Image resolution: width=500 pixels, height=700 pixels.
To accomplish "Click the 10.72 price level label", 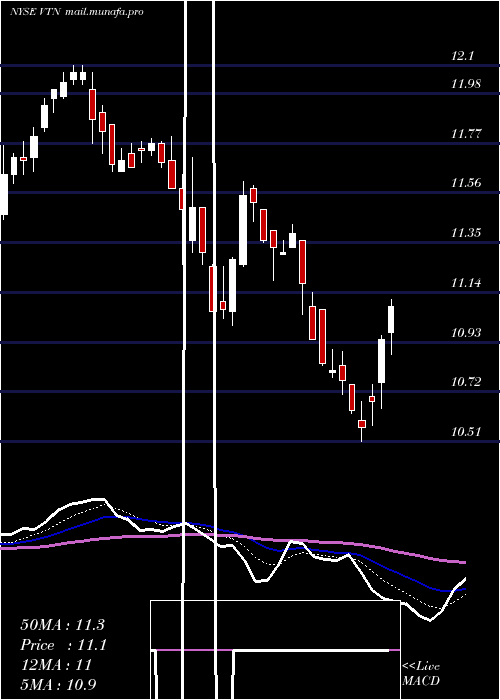I will 466,382.
